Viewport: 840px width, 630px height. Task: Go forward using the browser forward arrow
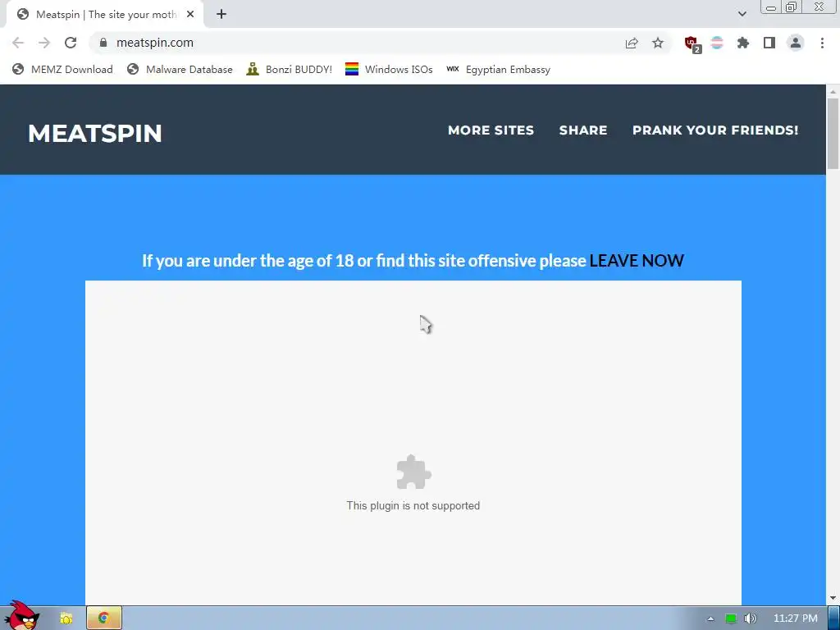(x=44, y=43)
